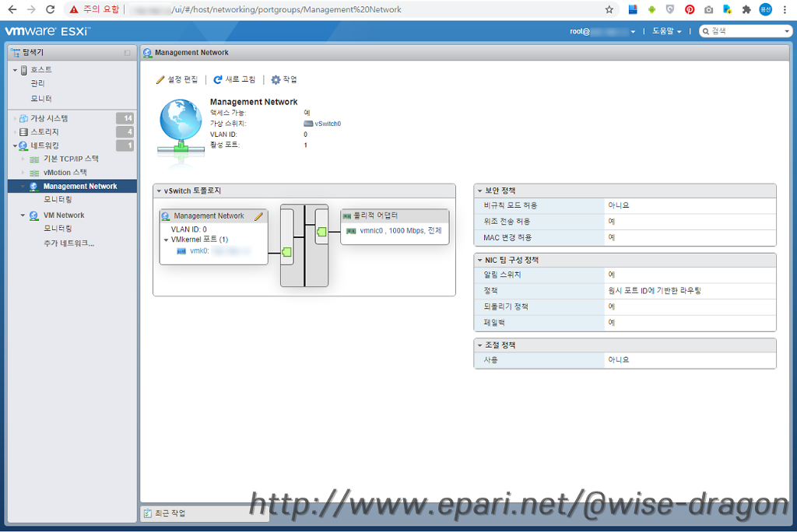Select VM Network in navigator
This screenshot has width=797, height=532.
coord(64,215)
